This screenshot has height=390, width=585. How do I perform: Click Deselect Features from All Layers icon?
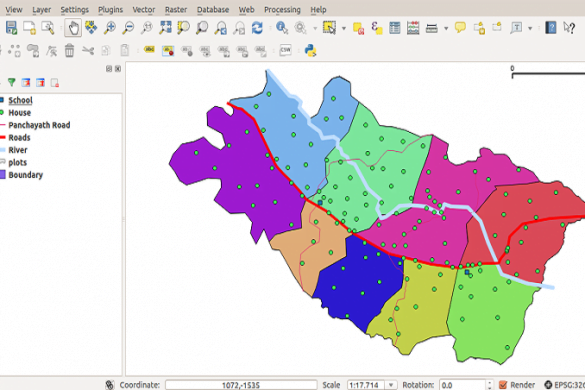point(359,28)
